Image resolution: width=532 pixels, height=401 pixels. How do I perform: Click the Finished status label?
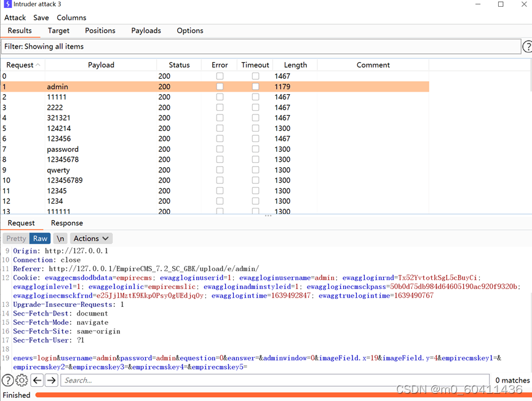point(16,395)
